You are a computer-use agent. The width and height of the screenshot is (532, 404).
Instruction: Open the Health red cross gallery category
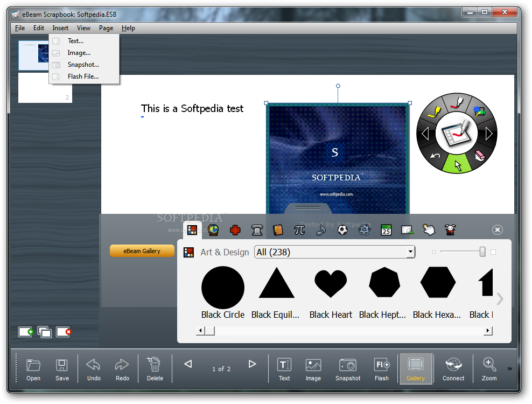(235, 230)
